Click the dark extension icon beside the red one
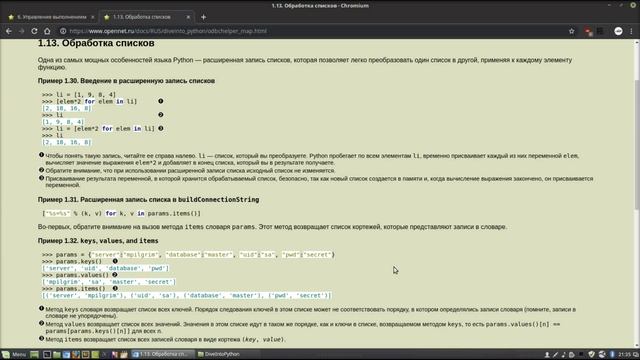This screenshot has width=640, height=360. pyautogui.click(x=600, y=31)
